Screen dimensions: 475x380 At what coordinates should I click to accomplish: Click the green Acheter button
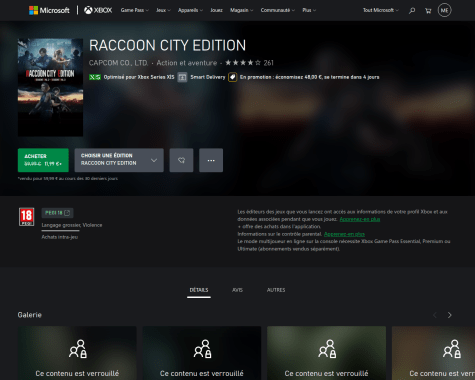[43, 160]
